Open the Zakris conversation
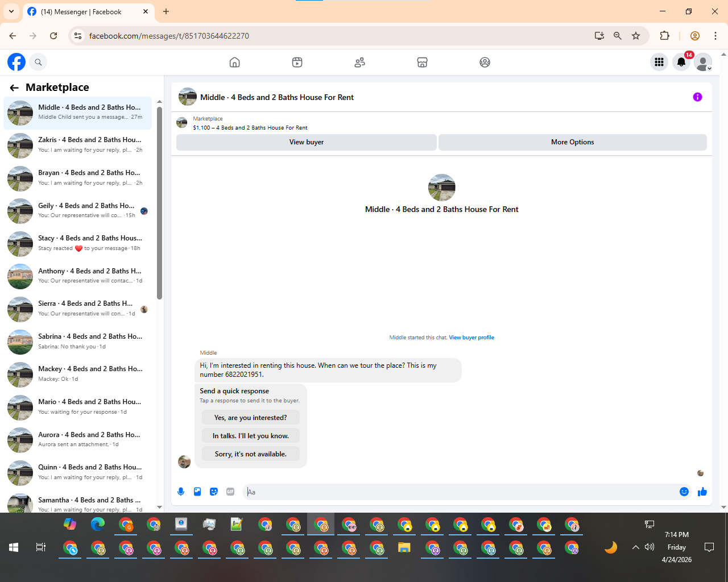Screen dimensions: 728x582 [78, 145]
